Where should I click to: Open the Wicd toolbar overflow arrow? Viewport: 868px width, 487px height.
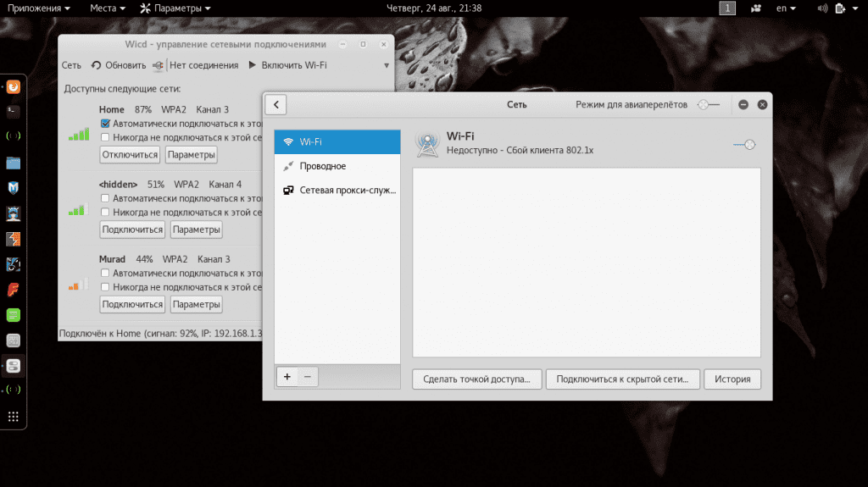(387, 65)
